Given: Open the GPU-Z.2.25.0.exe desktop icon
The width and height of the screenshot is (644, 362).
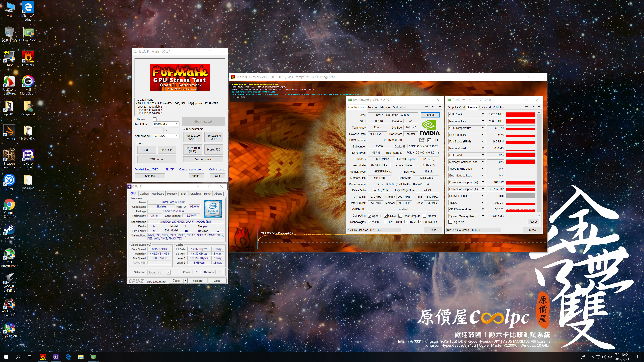Looking at the screenshot, I should [x=28, y=36].
